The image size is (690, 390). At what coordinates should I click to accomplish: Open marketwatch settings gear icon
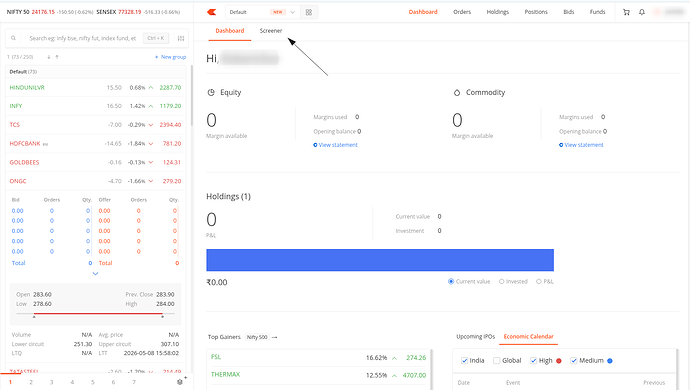pos(180,382)
